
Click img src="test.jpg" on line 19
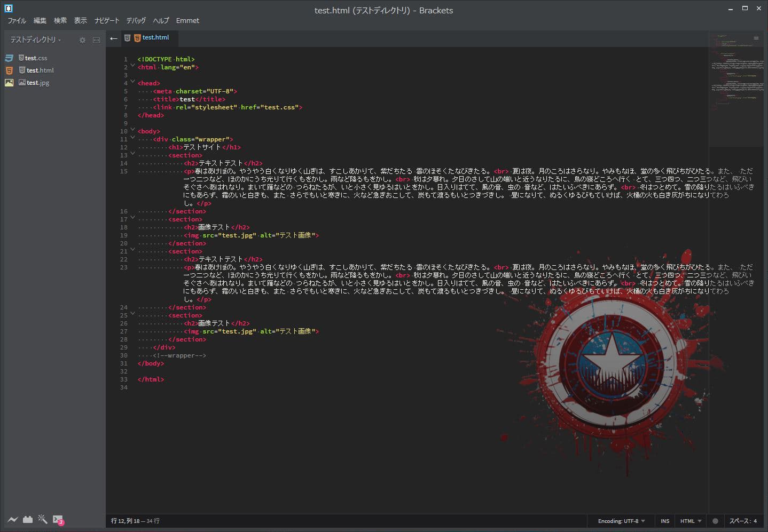tap(251, 235)
